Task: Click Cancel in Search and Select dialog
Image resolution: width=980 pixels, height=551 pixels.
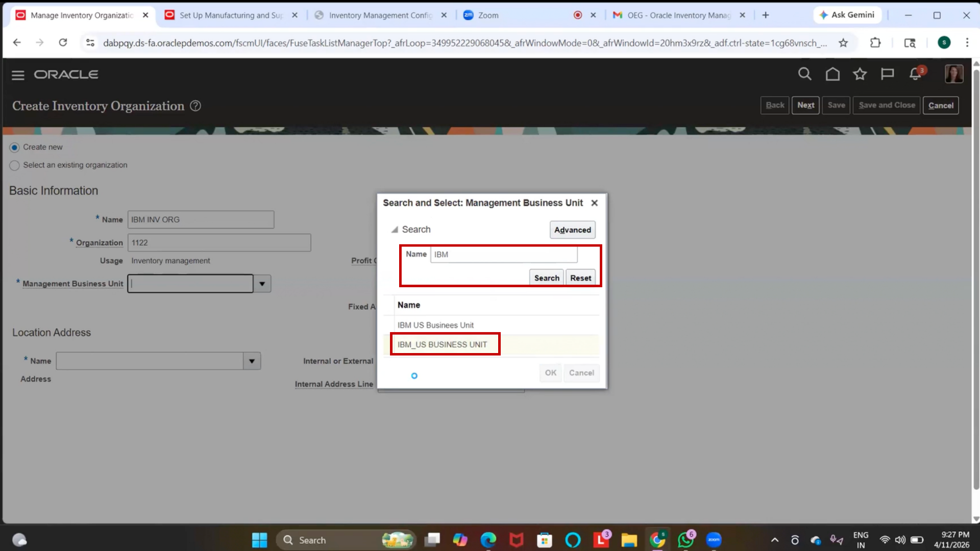Action: coord(581,373)
